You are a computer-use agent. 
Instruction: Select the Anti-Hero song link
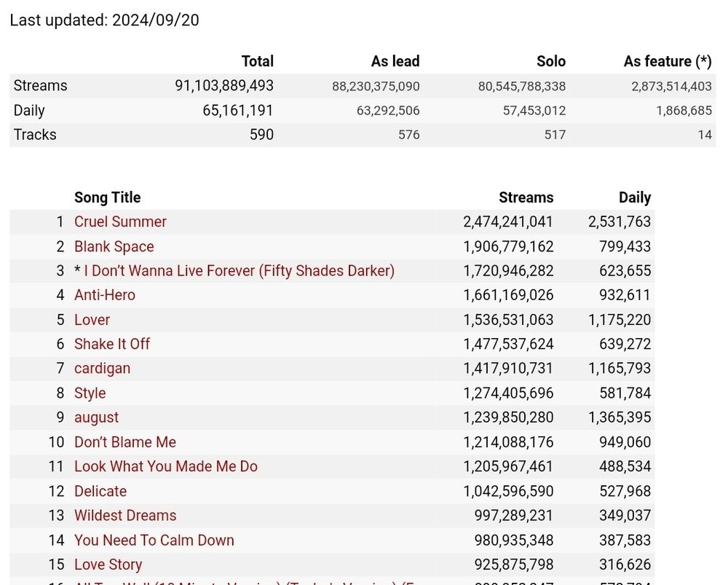105,295
